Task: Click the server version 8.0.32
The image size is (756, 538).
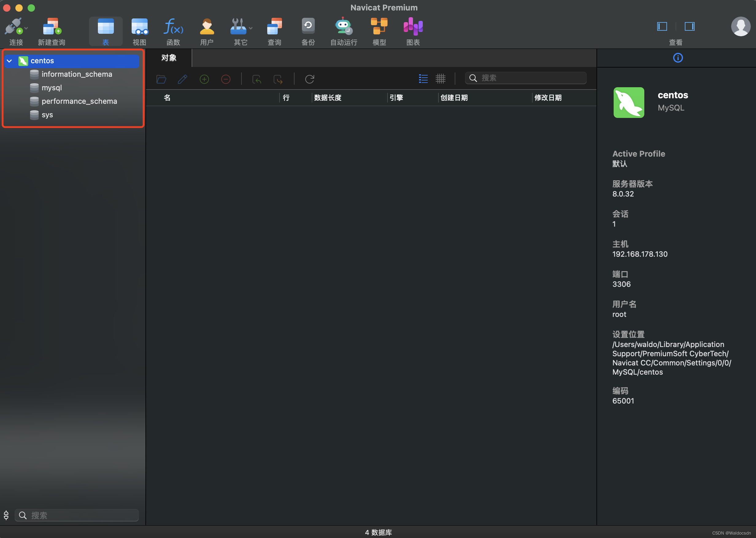Action: (623, 194)
